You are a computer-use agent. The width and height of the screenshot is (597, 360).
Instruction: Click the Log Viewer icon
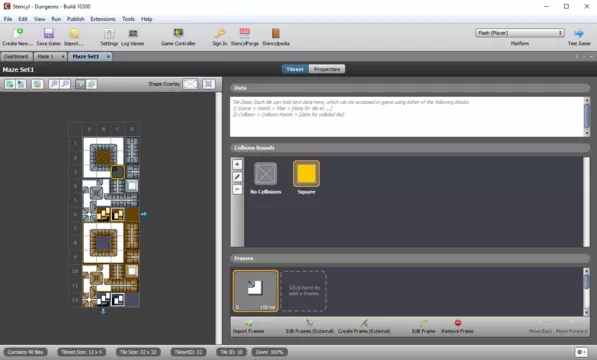point(132,34)
